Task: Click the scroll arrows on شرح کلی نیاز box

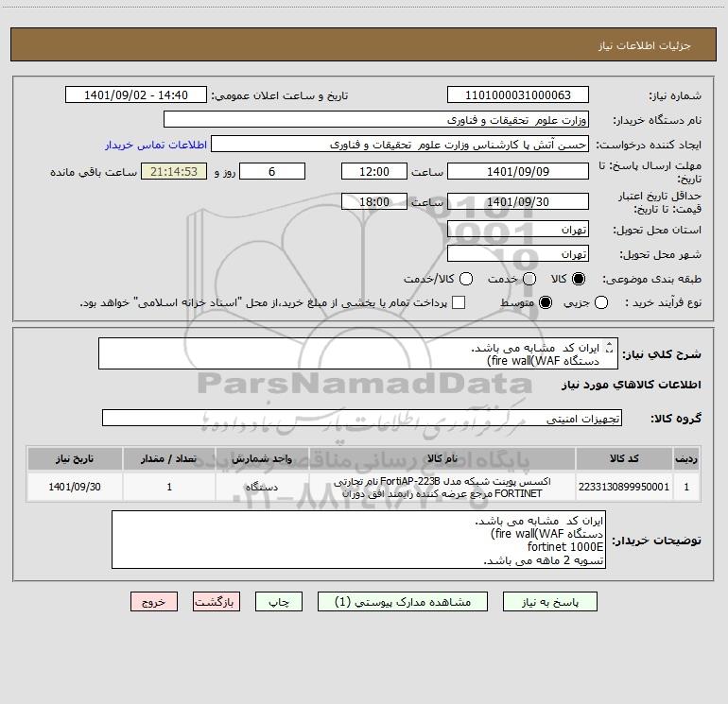Action: click(x=610, y=347)
